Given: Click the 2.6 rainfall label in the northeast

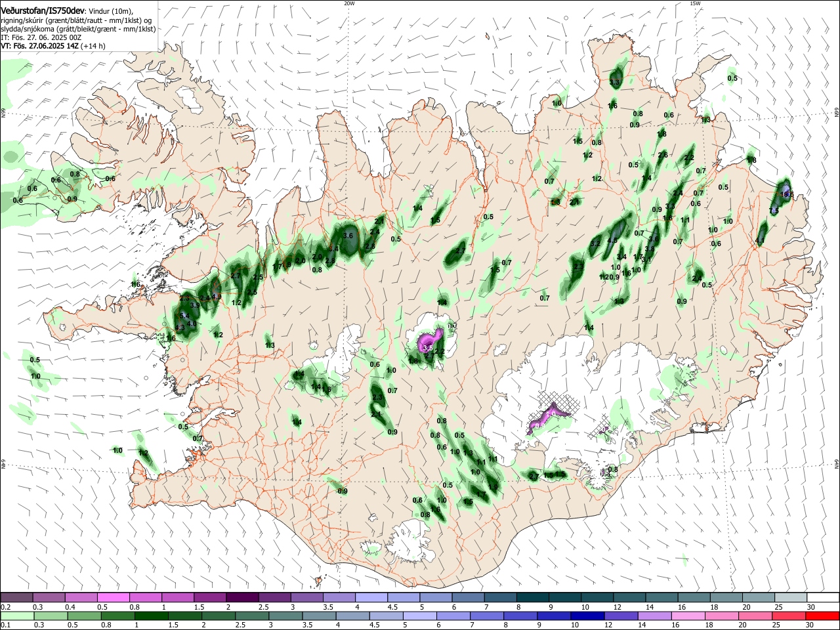Looking at the screenshot, I should 663,155.
